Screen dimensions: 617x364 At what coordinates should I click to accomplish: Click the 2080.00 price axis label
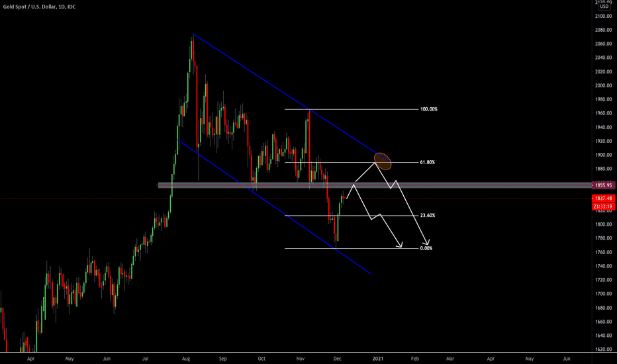click(x=604, y=30)
